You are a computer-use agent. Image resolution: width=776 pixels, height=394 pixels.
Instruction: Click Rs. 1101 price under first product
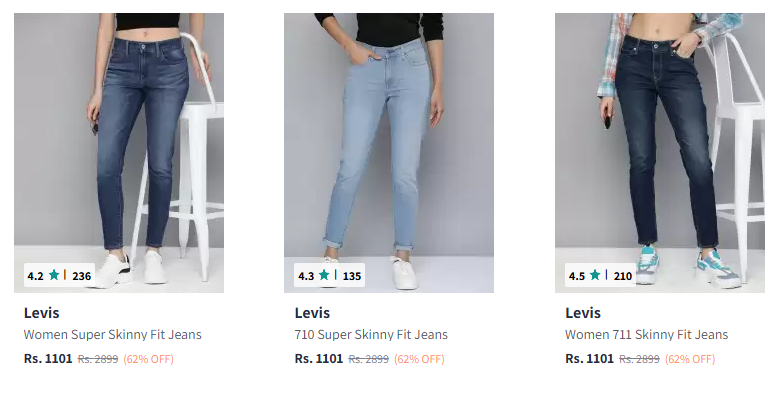(48, 358)
